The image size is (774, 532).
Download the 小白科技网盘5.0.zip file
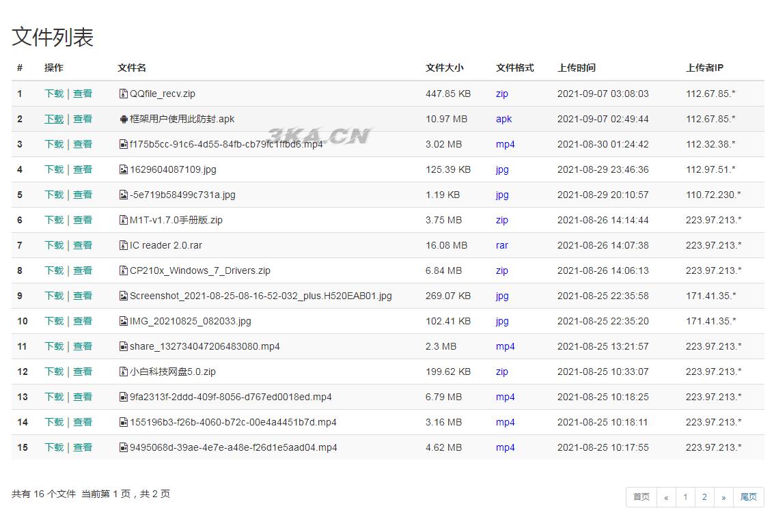point(54,372)
